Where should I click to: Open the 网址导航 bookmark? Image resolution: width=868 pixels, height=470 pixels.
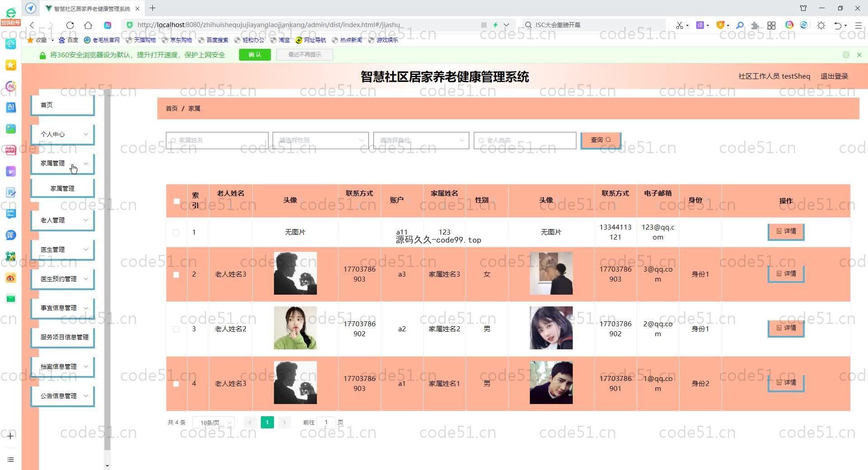311,40
